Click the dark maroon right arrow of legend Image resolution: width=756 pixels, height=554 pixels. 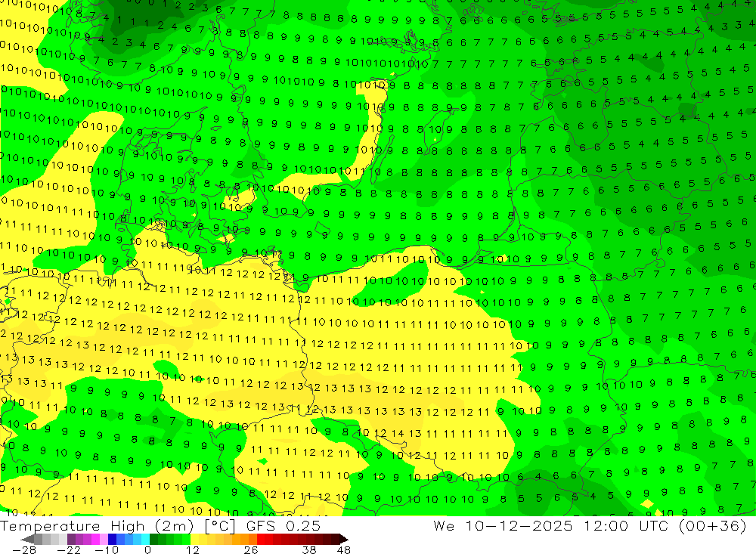pos(343,539)
